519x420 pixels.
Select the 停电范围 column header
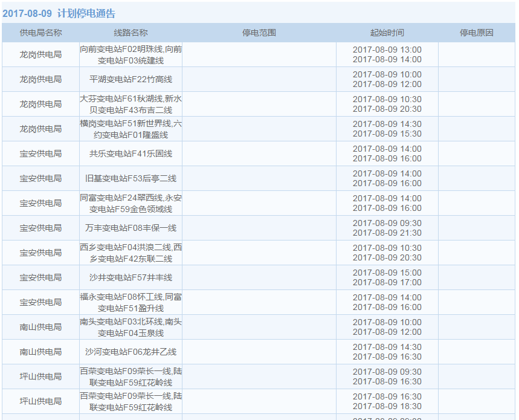259,33
